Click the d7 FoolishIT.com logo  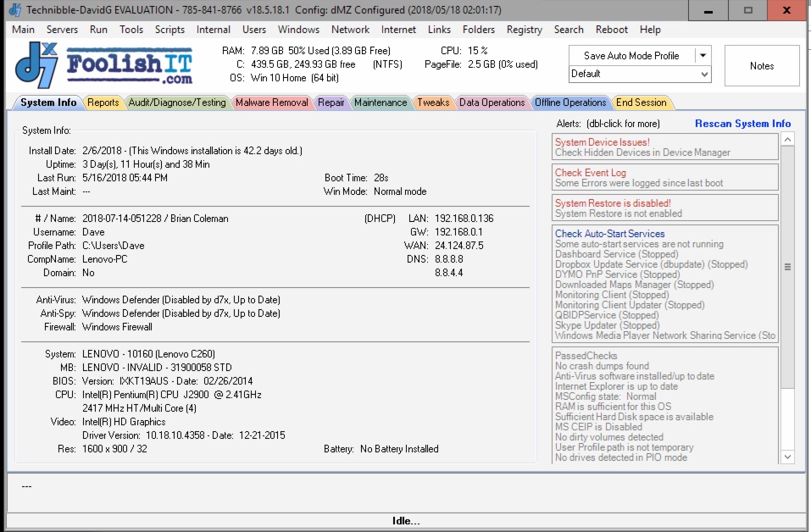point(103,66)
